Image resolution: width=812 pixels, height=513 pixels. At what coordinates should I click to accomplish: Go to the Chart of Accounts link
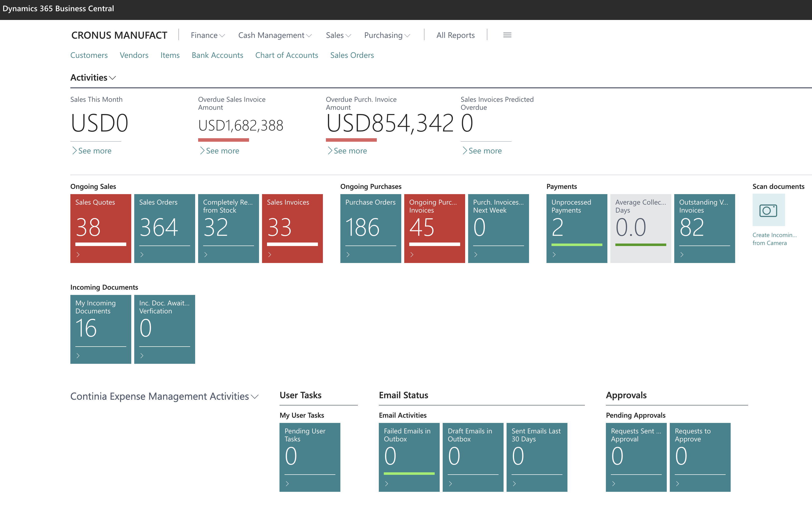(x=286, y=55)
